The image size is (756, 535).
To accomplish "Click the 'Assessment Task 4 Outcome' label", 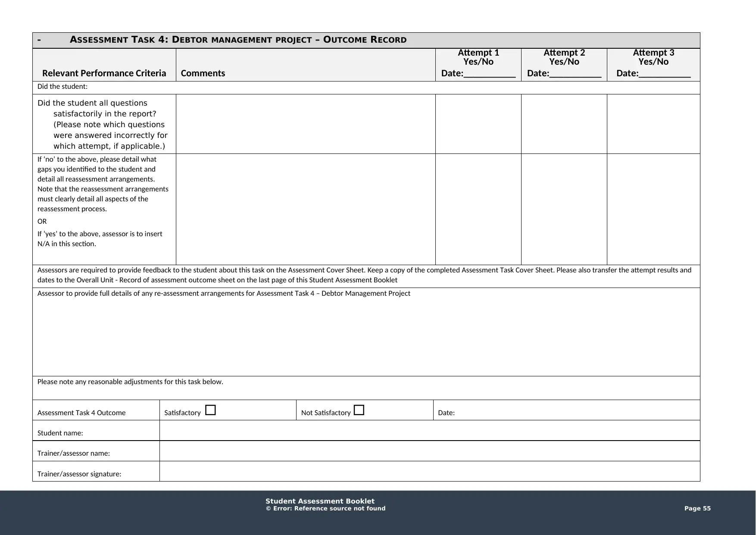I will [81, 413].
